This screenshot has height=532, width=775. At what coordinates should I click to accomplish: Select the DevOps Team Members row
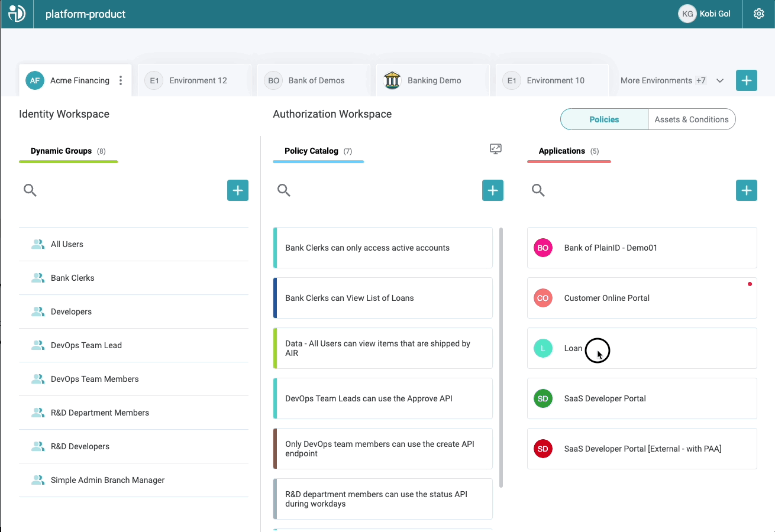134,379
